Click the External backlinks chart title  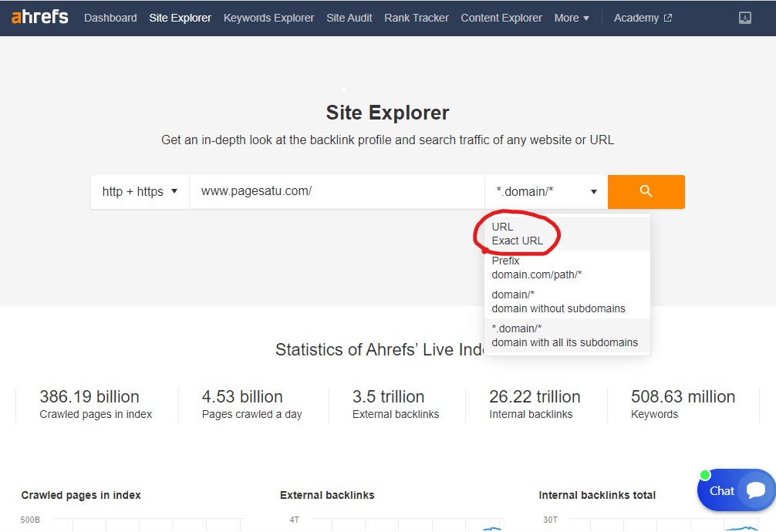tap(327, 495)
